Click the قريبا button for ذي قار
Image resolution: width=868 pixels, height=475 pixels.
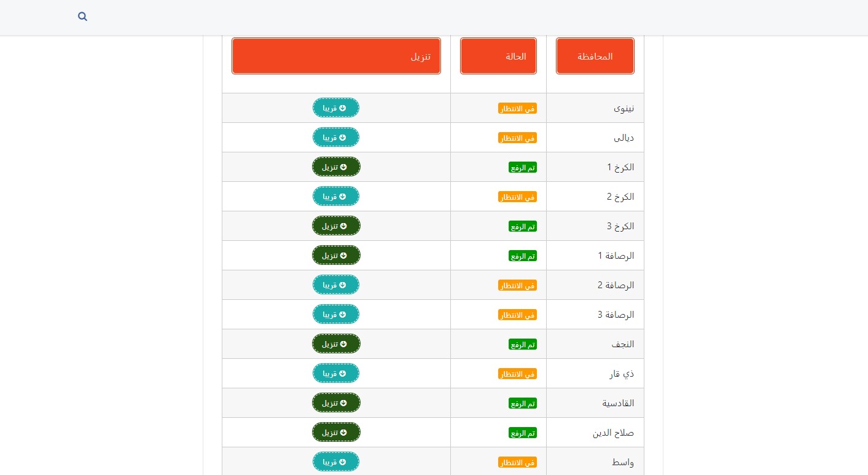click(x=336, y=373)
